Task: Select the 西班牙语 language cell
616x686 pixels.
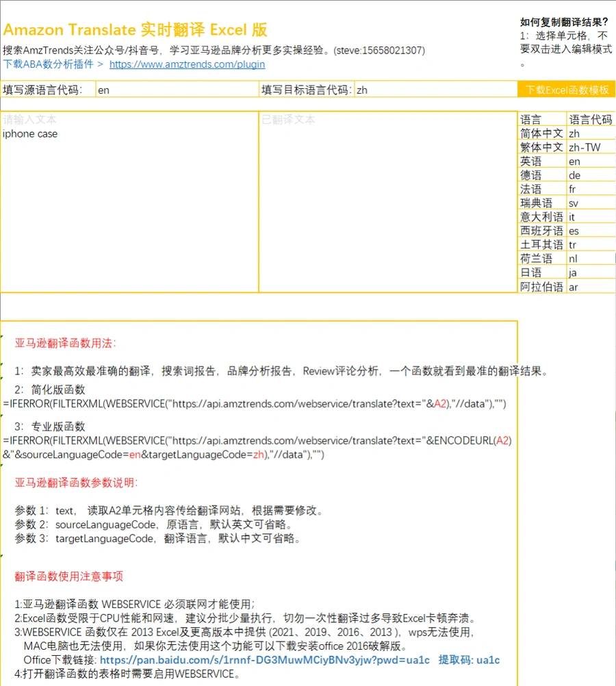Action: tap(543, 231)
